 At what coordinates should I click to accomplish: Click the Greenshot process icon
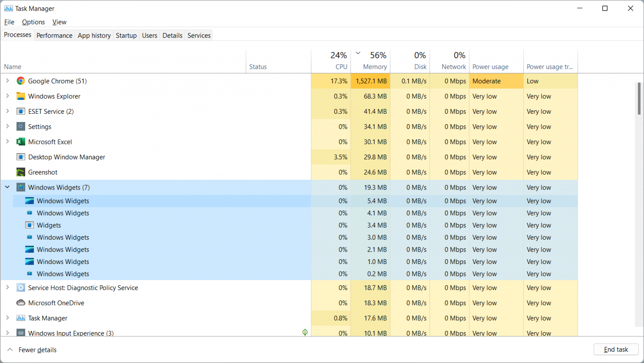pyautogui.click(x=20, y=172)
